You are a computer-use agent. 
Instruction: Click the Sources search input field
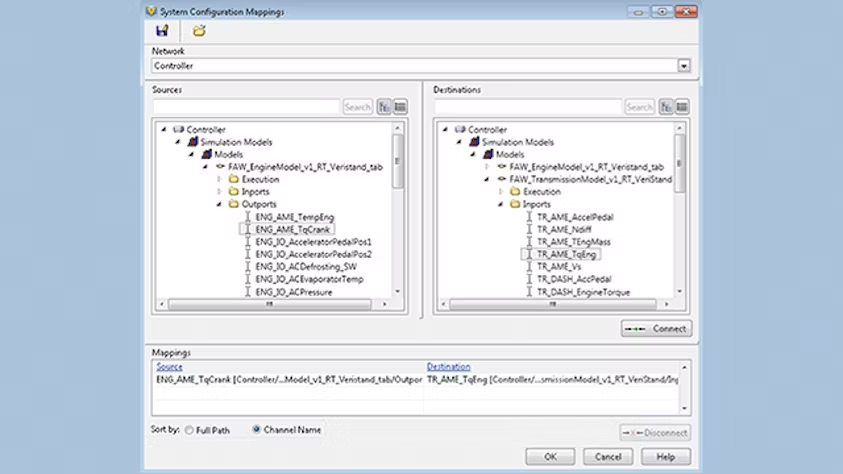coord(246,107)
